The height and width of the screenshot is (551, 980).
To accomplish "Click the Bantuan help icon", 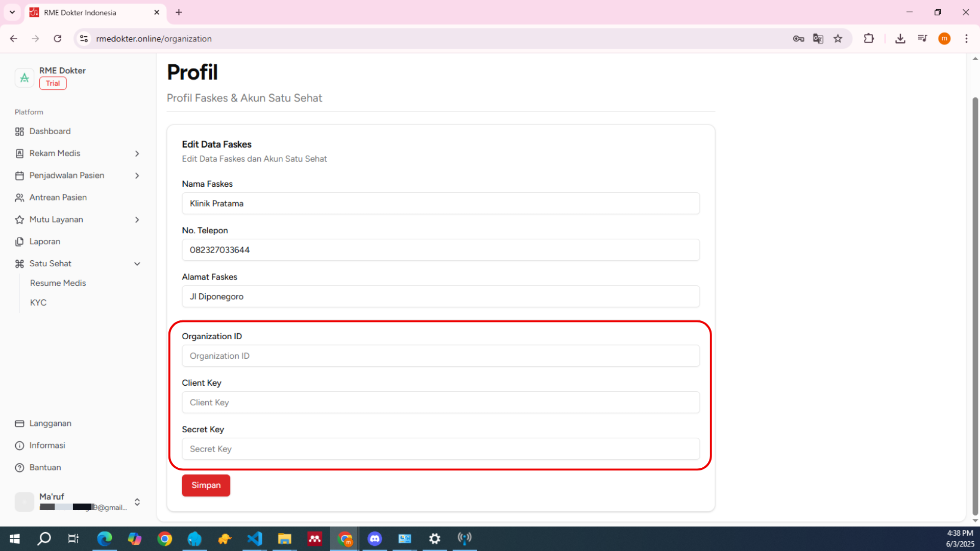I will [19, 467].
